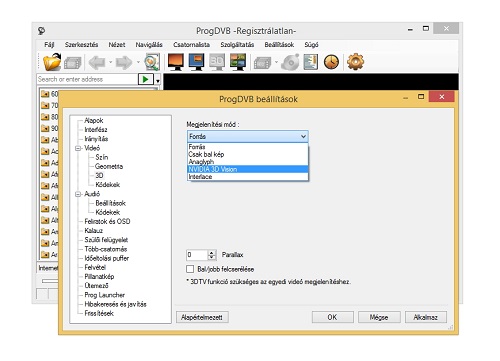Click the mosaic multi-picture monitor icon
This screenshot has height=361, width=500.
pos(238,62)
